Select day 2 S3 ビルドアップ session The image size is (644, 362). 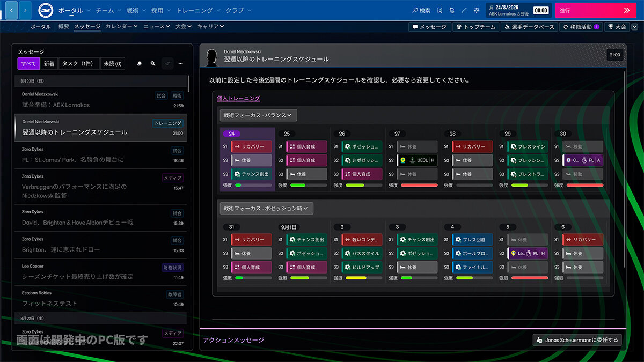(x=362, y=267)
